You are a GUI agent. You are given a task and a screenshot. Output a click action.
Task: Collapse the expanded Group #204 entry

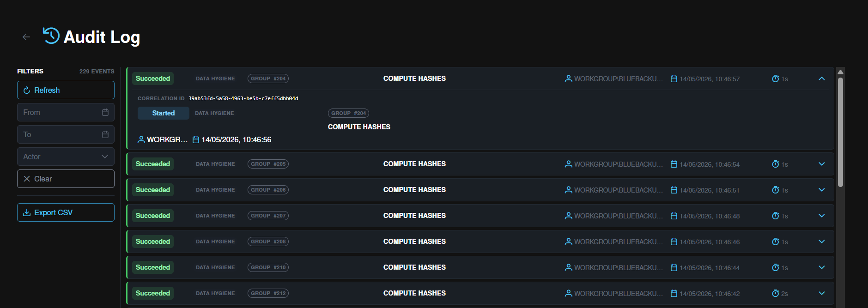point(822,79)
